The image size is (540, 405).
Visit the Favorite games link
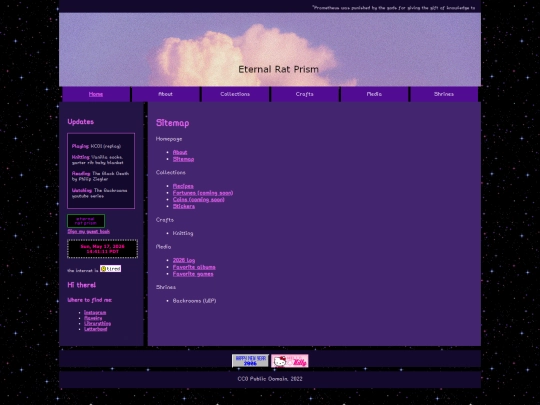(193, 274)
